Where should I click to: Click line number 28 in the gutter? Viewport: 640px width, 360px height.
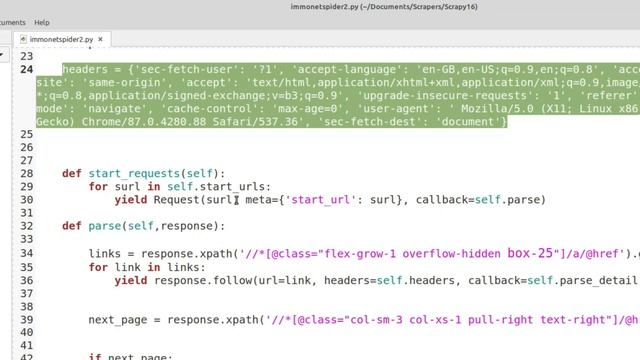(27, 173)
